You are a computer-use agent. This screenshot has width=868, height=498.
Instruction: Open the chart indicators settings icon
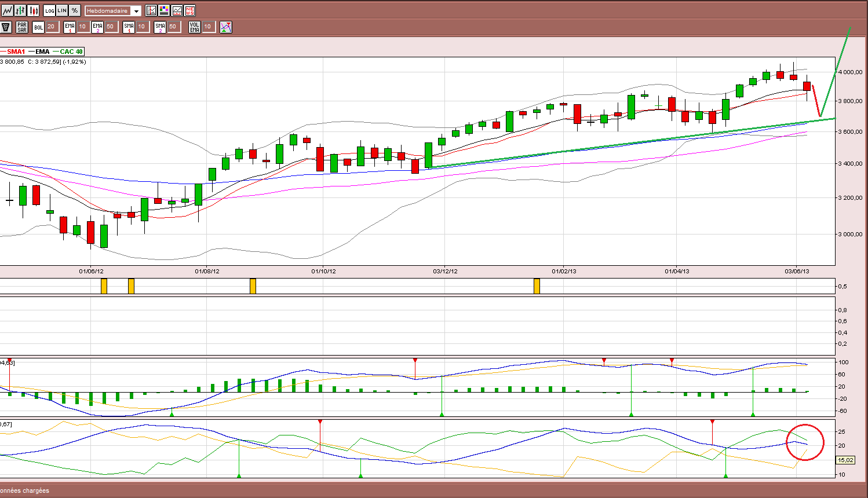[151, 10]
